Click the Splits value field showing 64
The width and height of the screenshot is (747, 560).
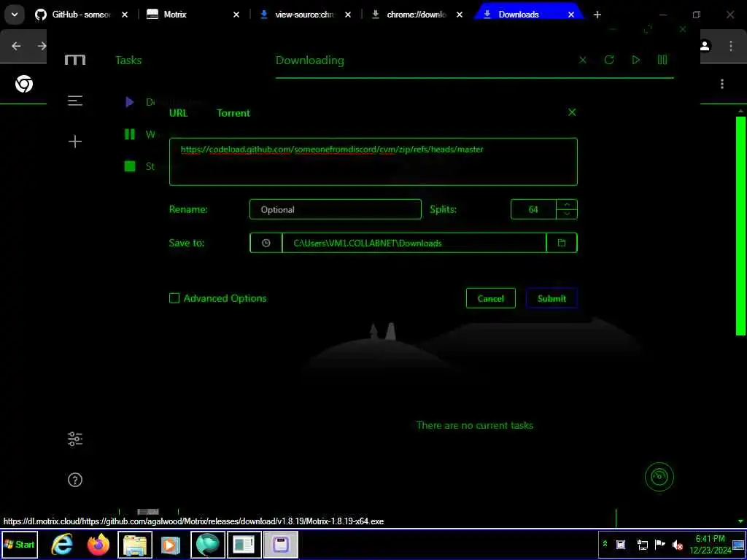pyautogui.click(x=533, y=209)
